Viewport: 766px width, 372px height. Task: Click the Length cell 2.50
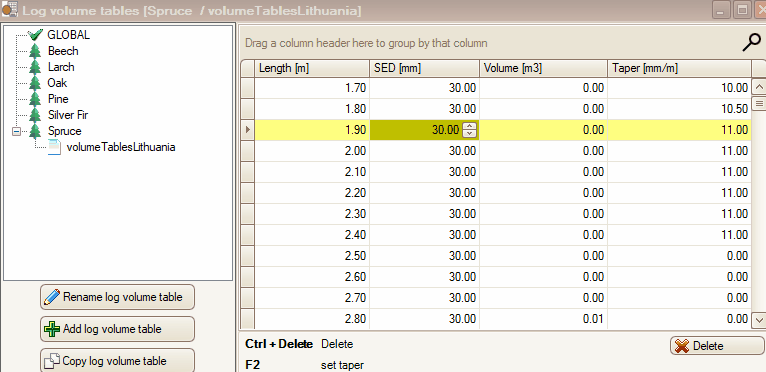pyautogui.click(x=312, y=256)
